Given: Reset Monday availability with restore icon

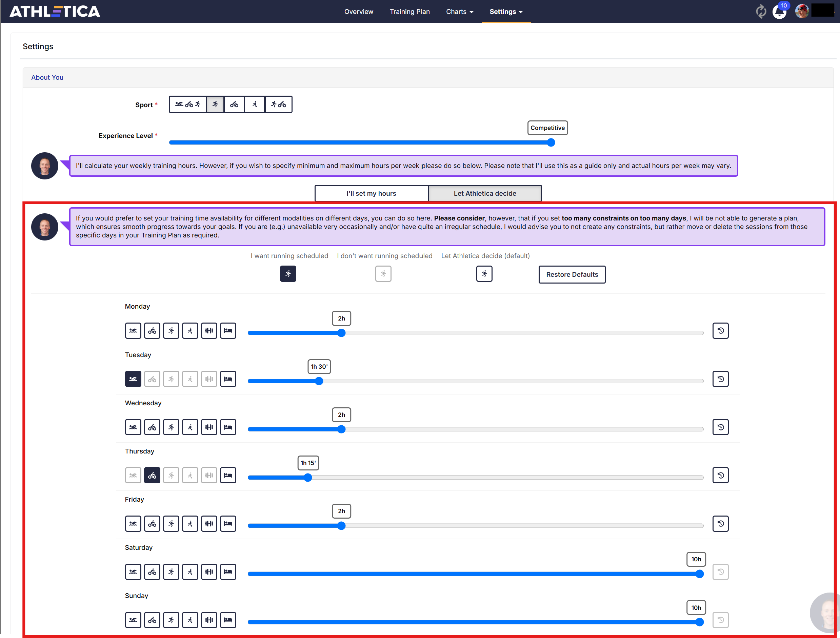Looking at the screenshot, I should (720, 331).
